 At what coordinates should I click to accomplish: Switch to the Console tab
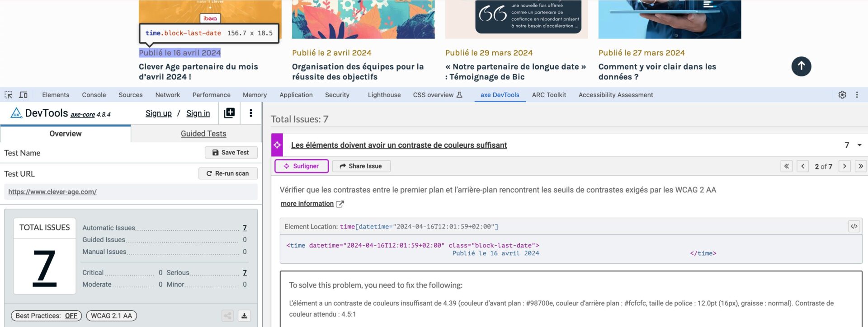point(94,95)
